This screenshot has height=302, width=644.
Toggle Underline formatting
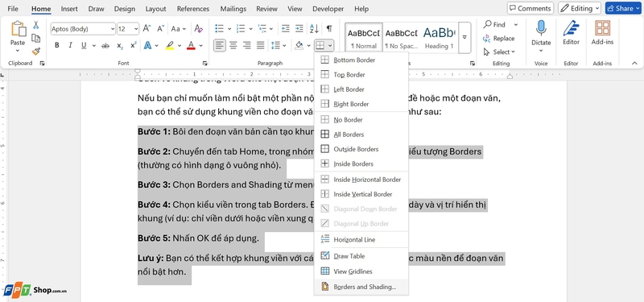pyautogui.click(x=84, y=46)
